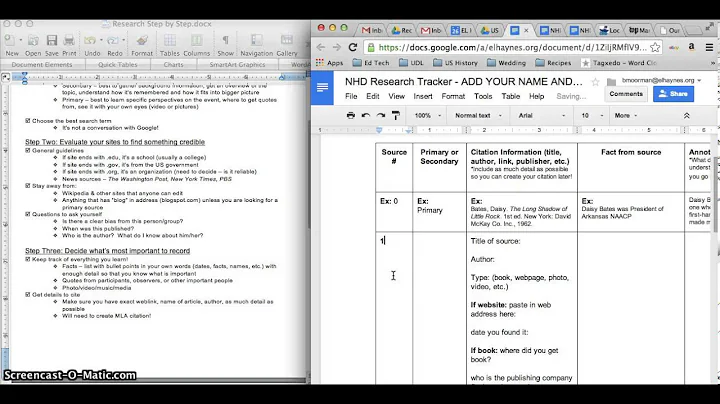Open the Google Docs home icon
The height and width of the screenshot is (404, 720).
pyautogui.click(x=322, y=87)
